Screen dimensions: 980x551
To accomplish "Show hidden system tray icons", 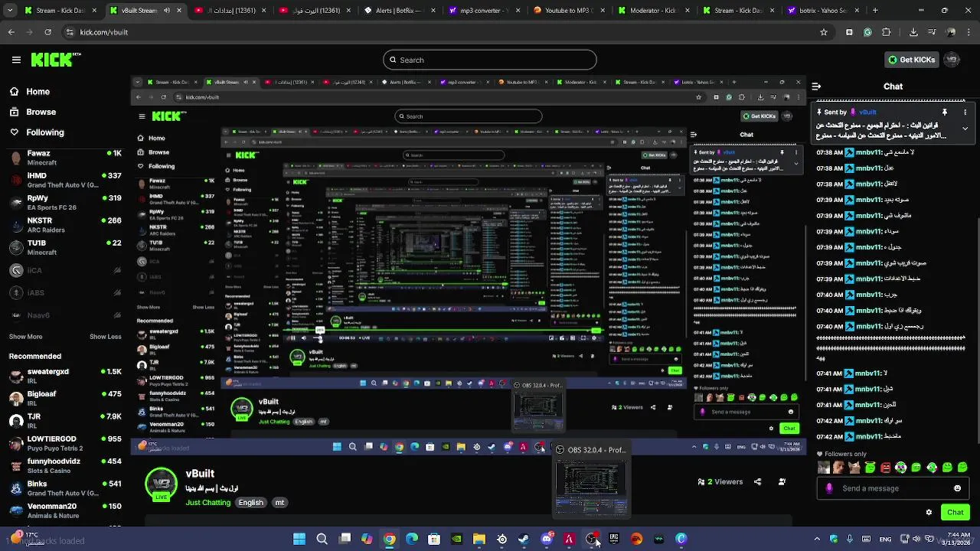I will (x=817, y=539).
